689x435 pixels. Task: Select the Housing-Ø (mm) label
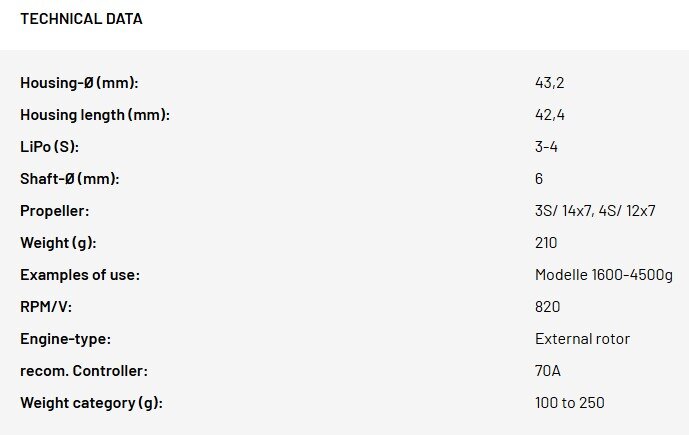[x=79, y=83]
